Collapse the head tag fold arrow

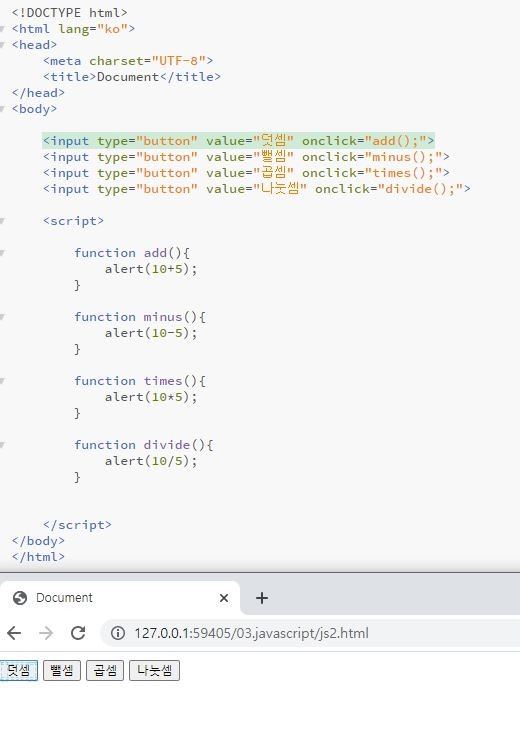[x=2, y=45]
